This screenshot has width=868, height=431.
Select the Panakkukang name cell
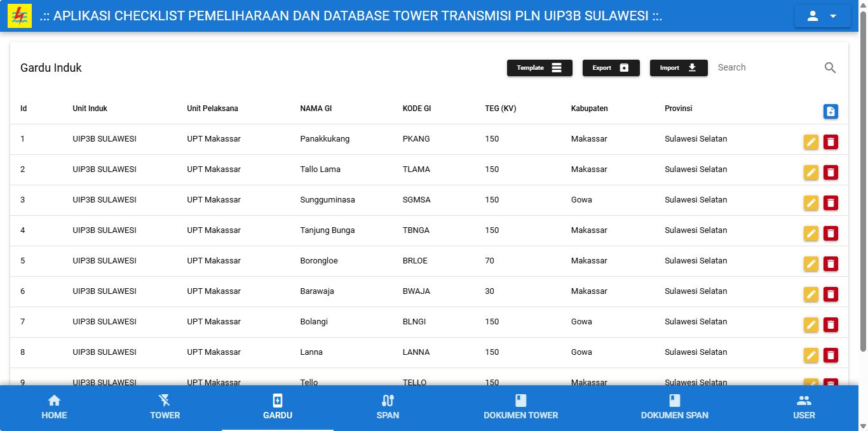click(325, 139)
